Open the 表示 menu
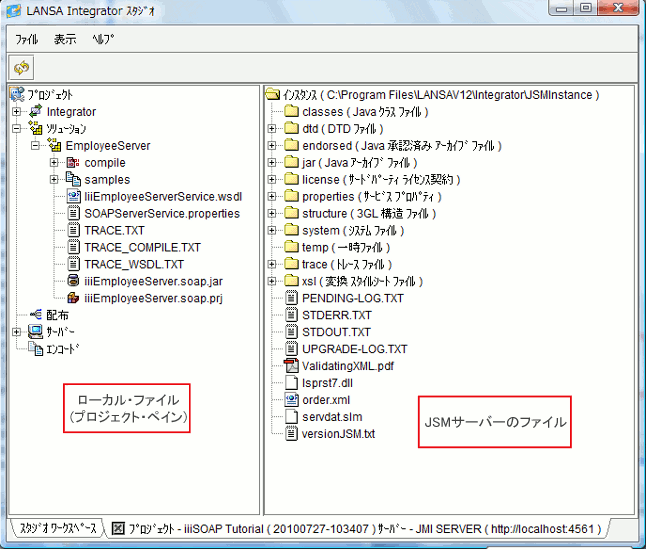This screenshot has height=550, width=646. (x=65, y=40)
